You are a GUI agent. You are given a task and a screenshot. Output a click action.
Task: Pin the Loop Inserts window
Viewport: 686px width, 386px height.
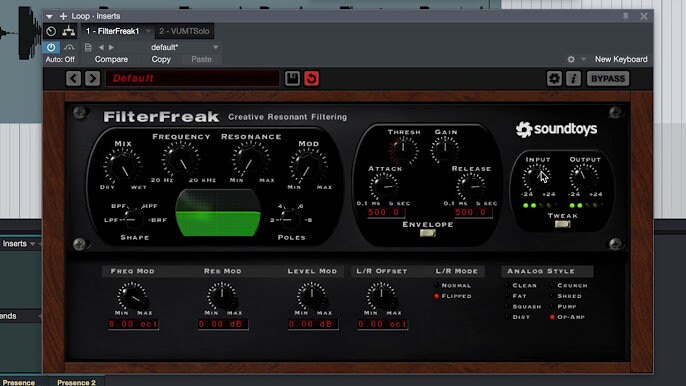[626, 16]
